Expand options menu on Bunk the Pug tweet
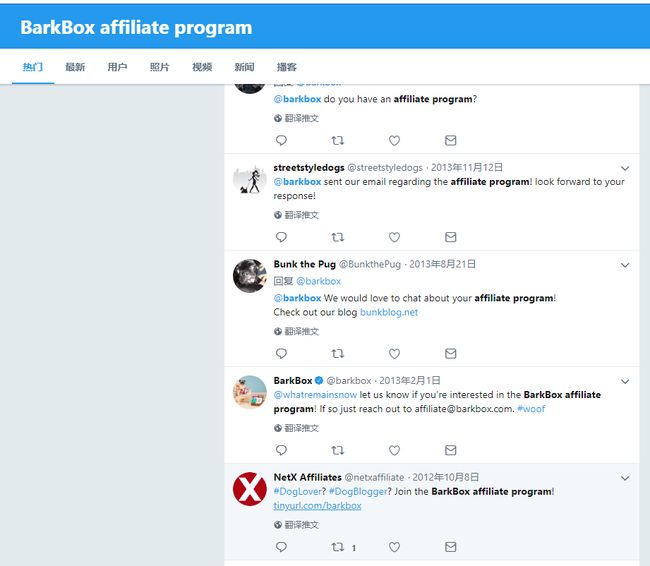This screenshot has height=566, width=650. [x=625, y=265]
